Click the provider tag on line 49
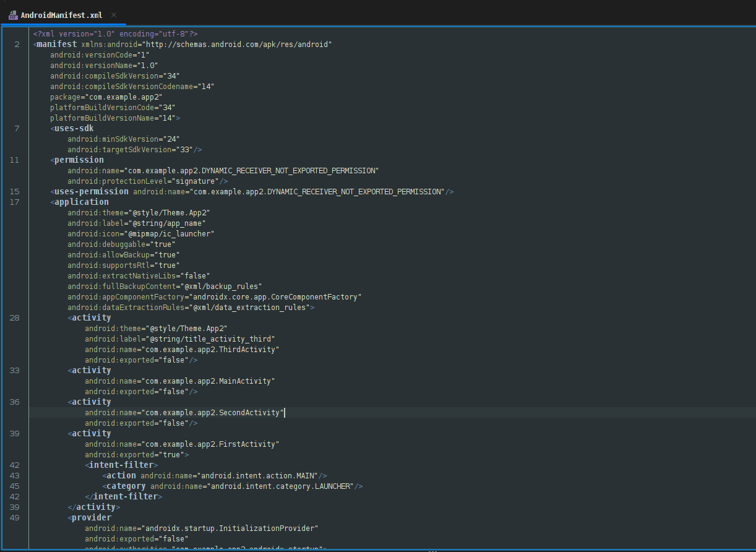The image size is (756, 552). point(89,518)
